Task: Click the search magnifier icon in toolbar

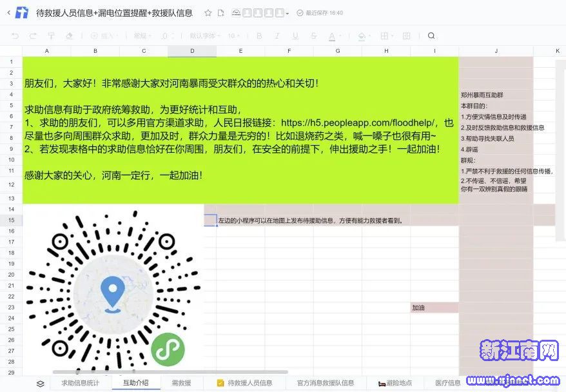Action: (x=431, y=36)
